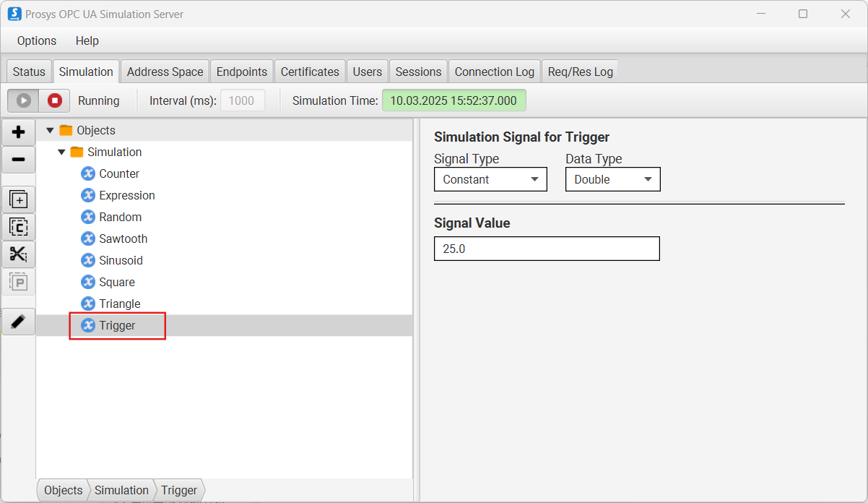Select the Counter tree label

(x=119, y=173)
